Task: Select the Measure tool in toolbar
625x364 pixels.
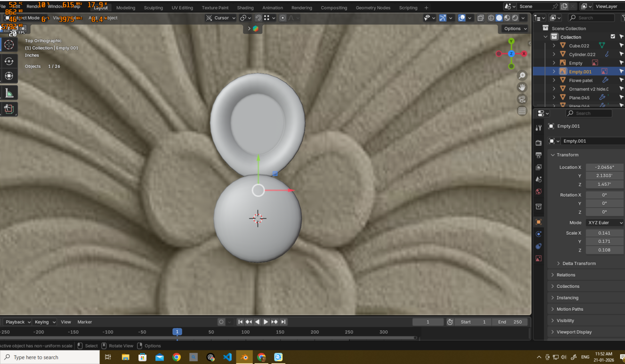Action: click(9, 93)
